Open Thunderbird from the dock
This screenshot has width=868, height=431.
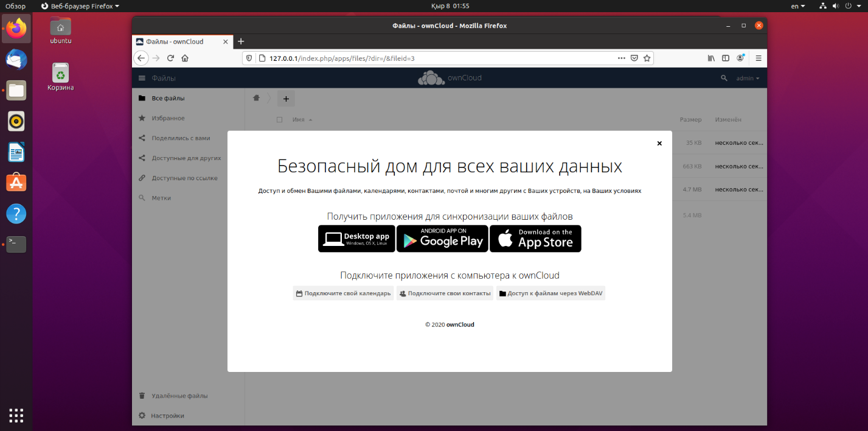(x=16, y=60)
